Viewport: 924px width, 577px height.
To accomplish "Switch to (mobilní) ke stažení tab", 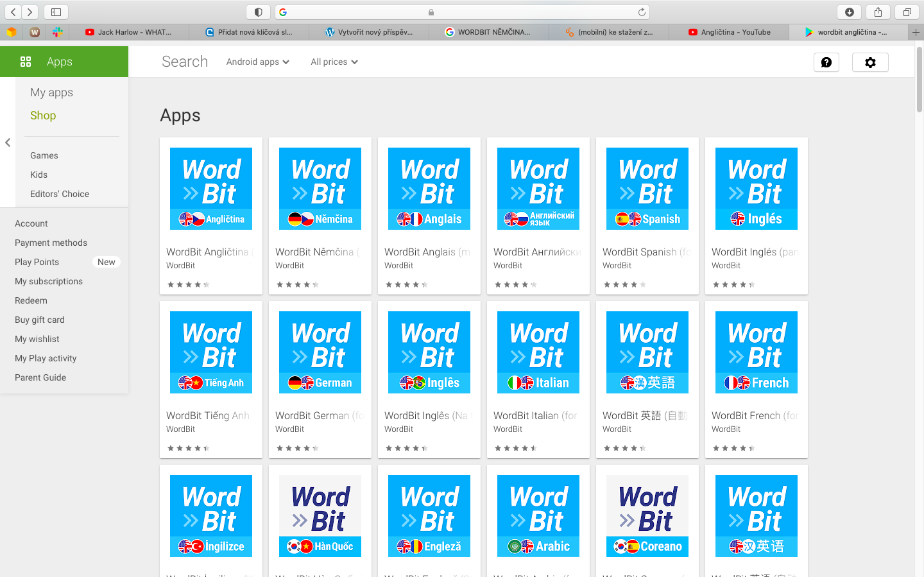I will (609, 32).
